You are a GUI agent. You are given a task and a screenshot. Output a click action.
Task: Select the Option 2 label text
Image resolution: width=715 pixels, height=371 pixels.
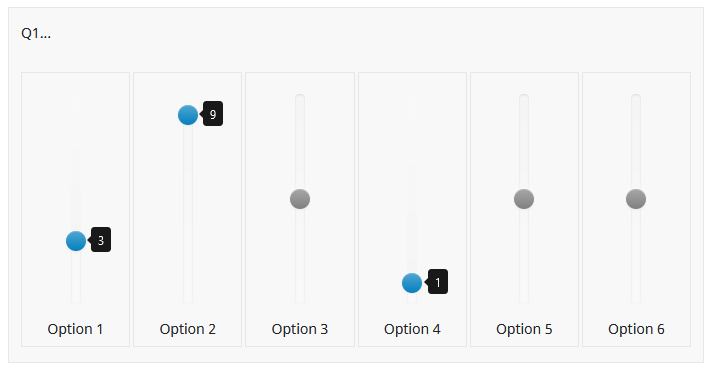point(187,329)
